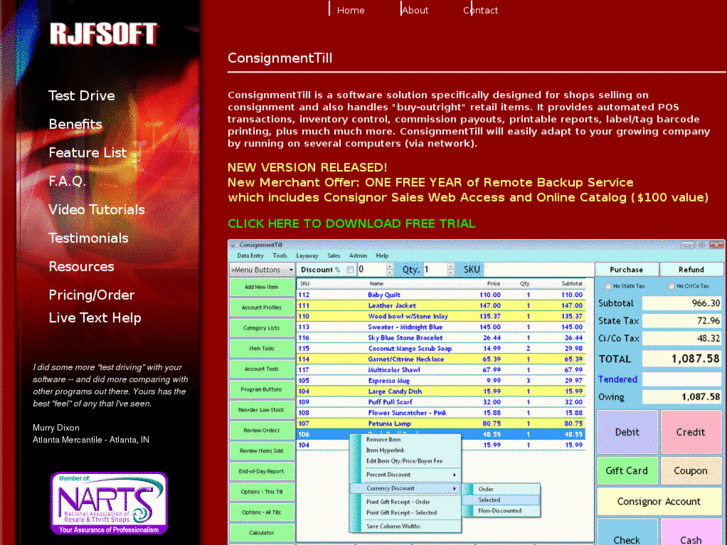Open the Contact page

pyautogui.click(x=480, y=10)
